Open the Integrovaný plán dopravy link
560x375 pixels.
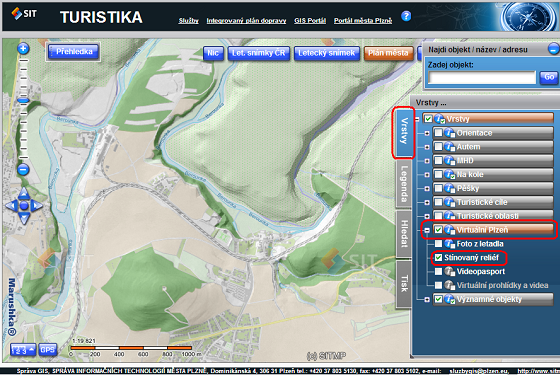246,21
